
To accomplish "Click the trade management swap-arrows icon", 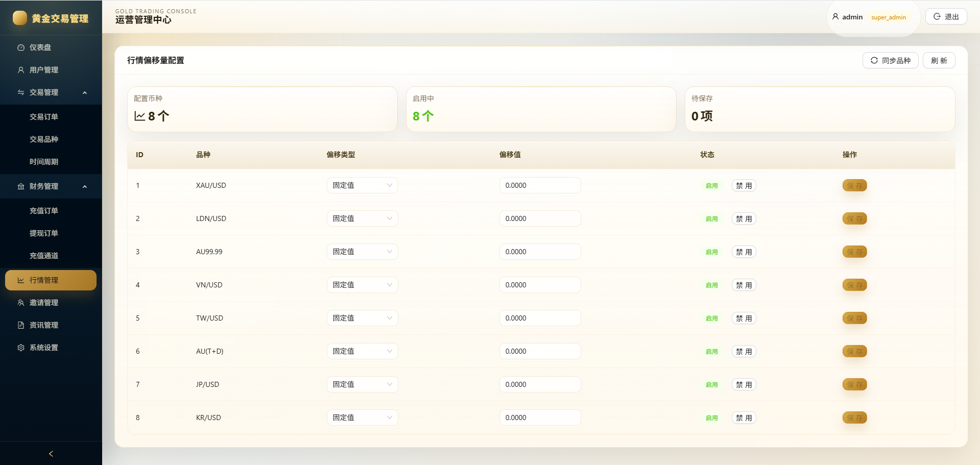I will point(21,92).
